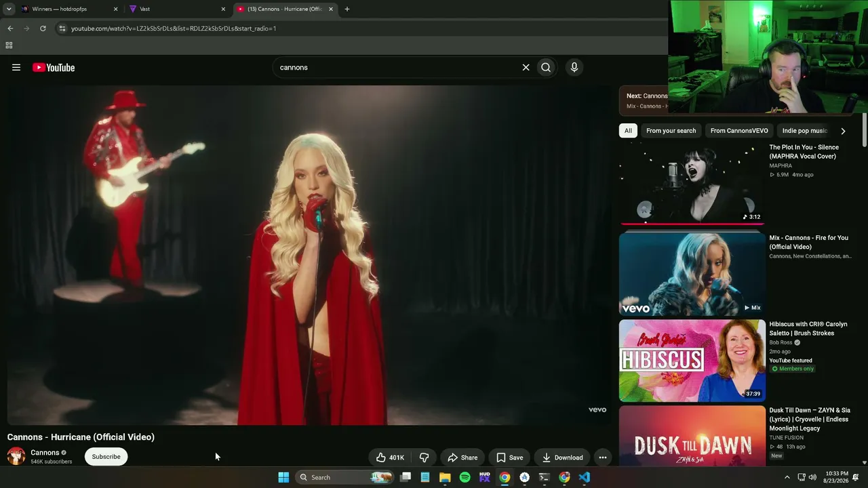Open the YouTube guide hamburger menu
The width and height of the screenshot is (868, 488).
coord(16,67)
